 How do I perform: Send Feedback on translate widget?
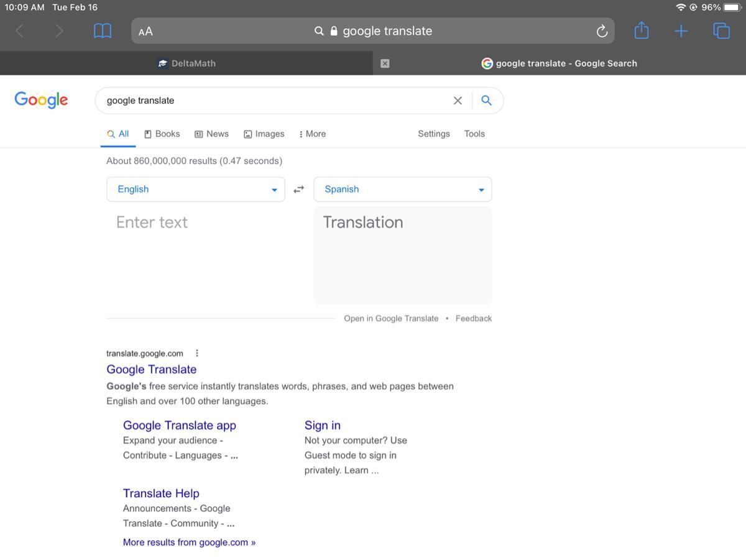tap(474, 318)
